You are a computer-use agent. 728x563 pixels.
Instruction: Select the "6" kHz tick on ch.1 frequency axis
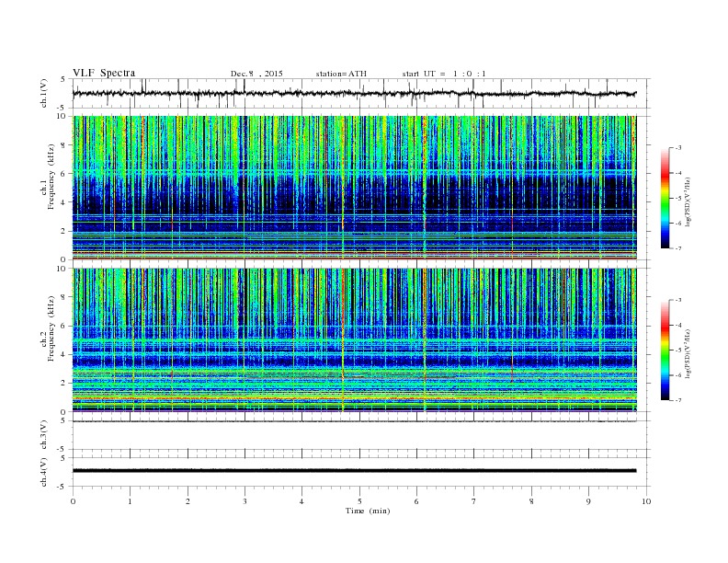click(x=63, y=174)
